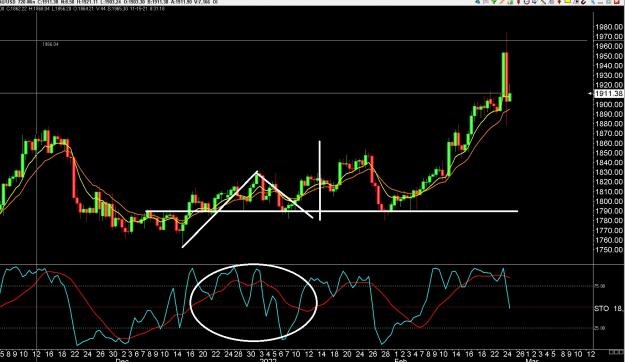Viewport: 625px width, 362px height.
Task: Click the 1980.00 price axis label
Action: point(609,27)
